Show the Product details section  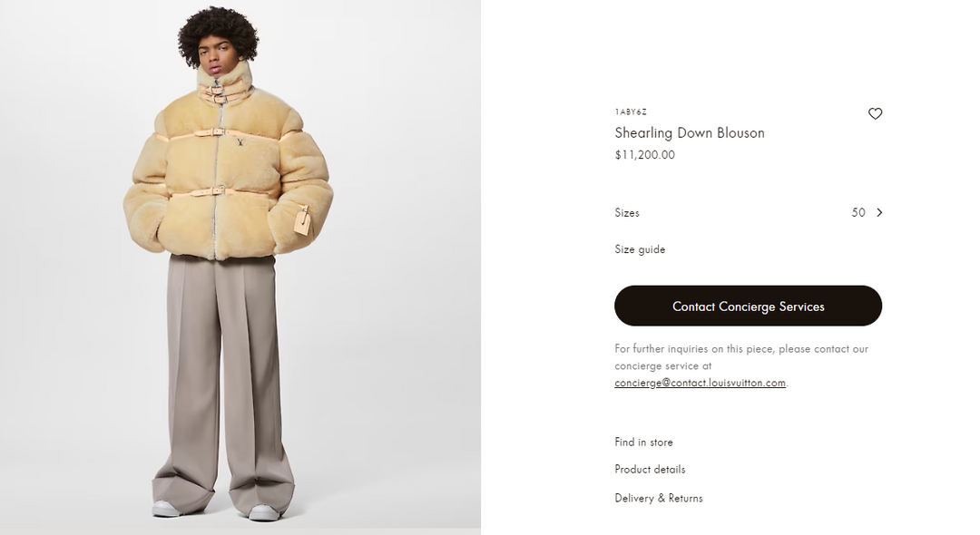(x=650, y=470)
